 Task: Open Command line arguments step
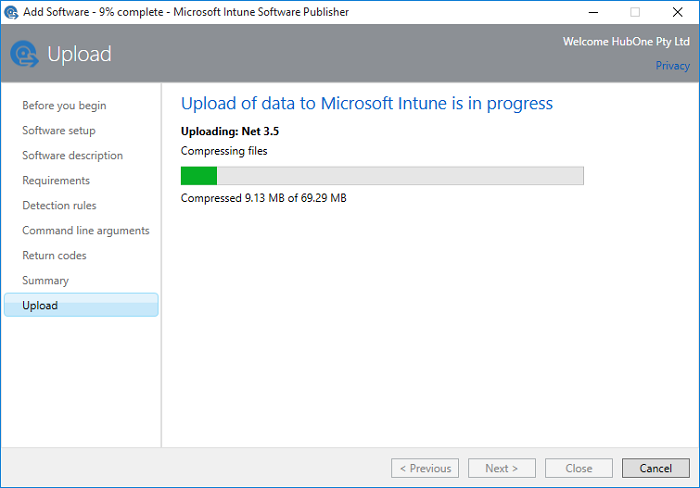point(86,230)
